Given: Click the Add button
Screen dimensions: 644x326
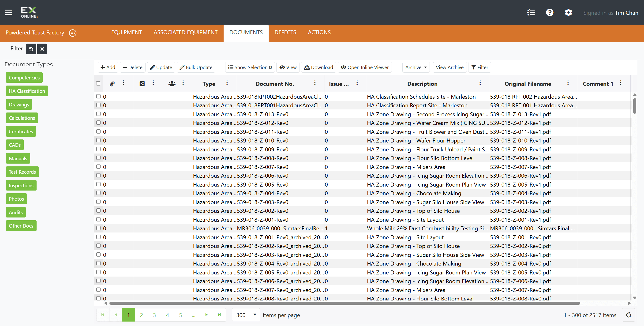Looking at the screenshot, I should pos(108,67).
